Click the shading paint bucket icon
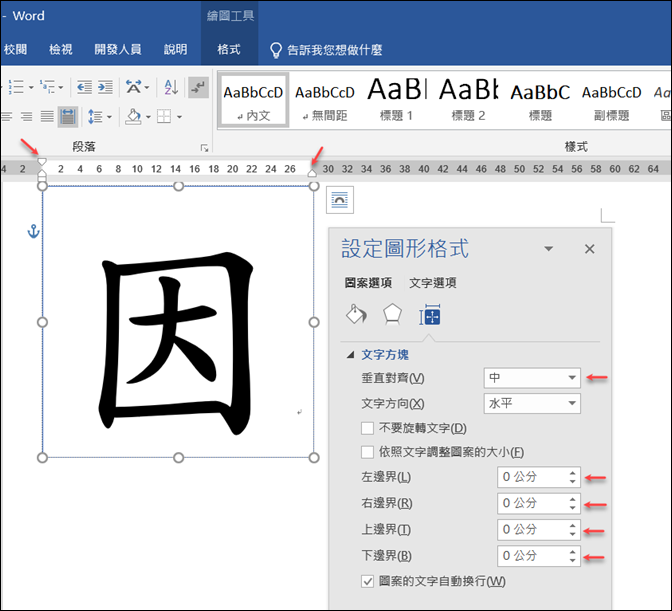This screenshot has height=611, width=672. [x=133, y=116]
